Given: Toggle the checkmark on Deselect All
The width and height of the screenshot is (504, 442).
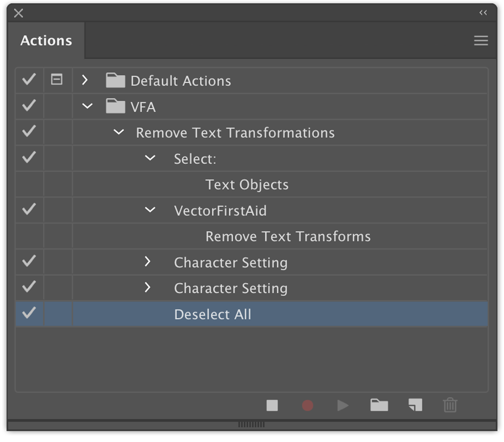Looking at the screenshot, I should [29, 313].
